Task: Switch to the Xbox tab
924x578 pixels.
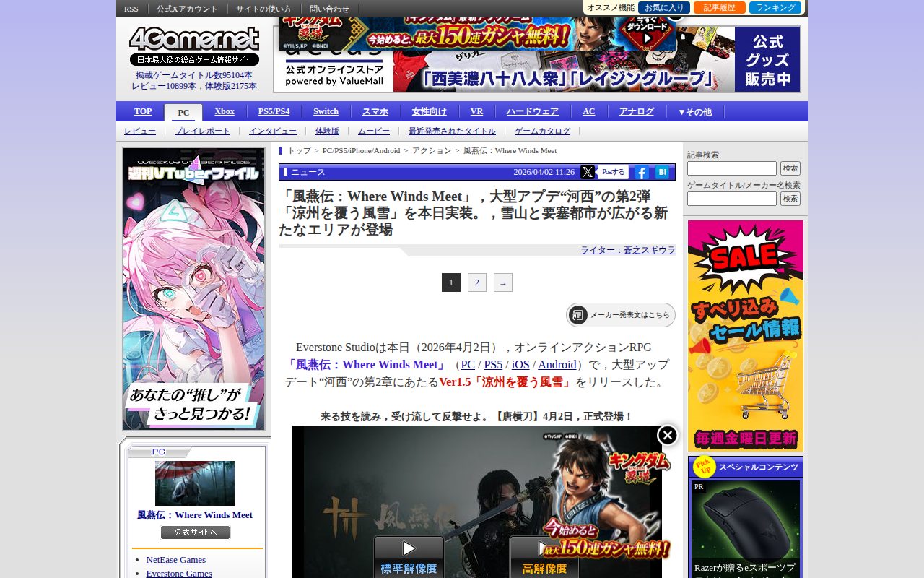Action: pos(225,111)
